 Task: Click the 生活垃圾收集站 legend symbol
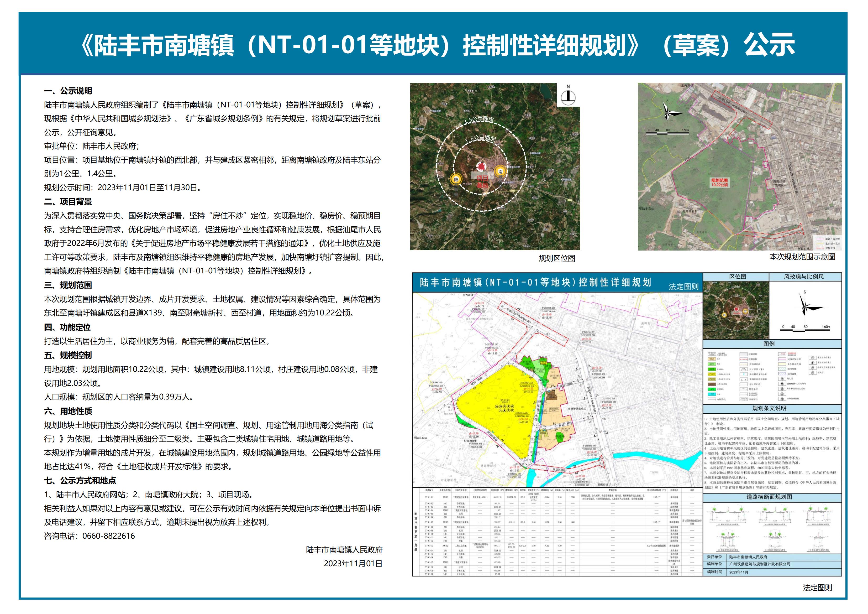(x=813, y=358)
